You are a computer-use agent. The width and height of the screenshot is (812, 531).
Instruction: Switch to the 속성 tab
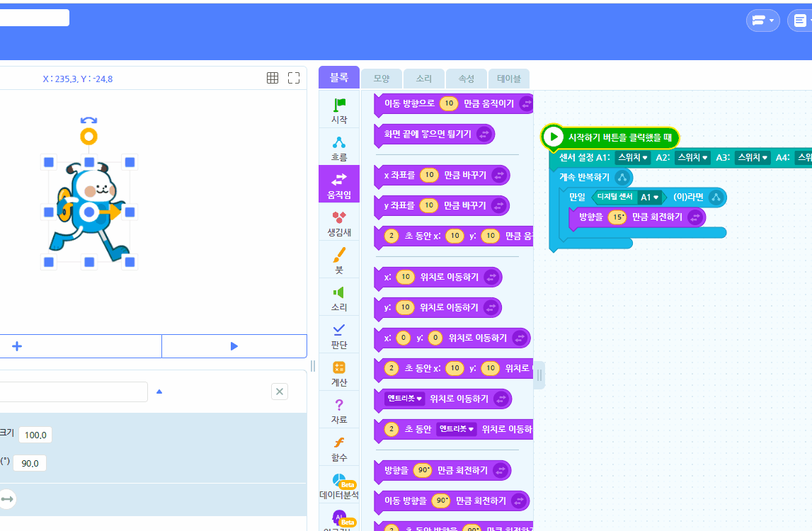(x=467, y=79)
